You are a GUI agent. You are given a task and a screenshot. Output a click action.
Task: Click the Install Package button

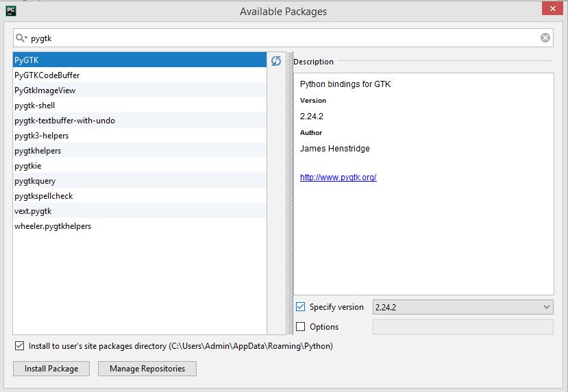point(51,369)
